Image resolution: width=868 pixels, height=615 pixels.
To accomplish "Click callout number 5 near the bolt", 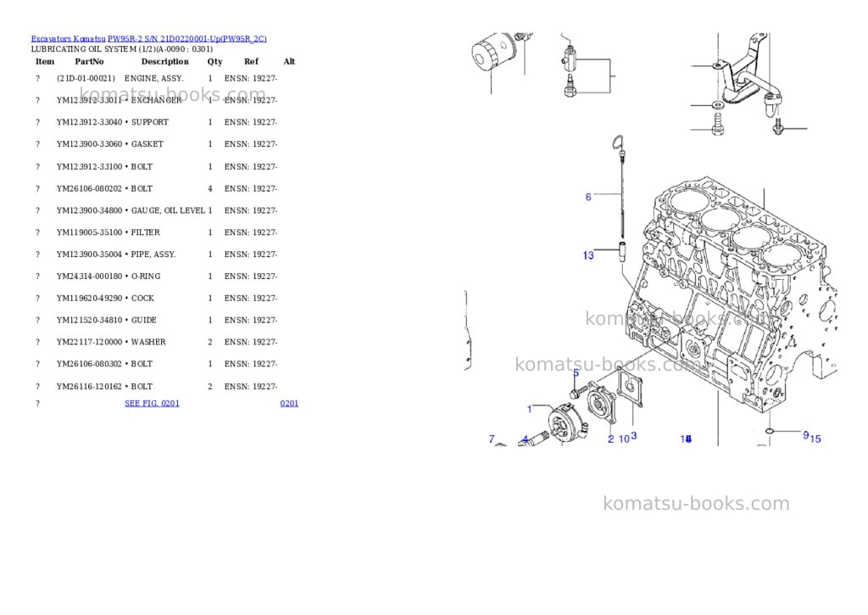I will click(x=576, y=373).
